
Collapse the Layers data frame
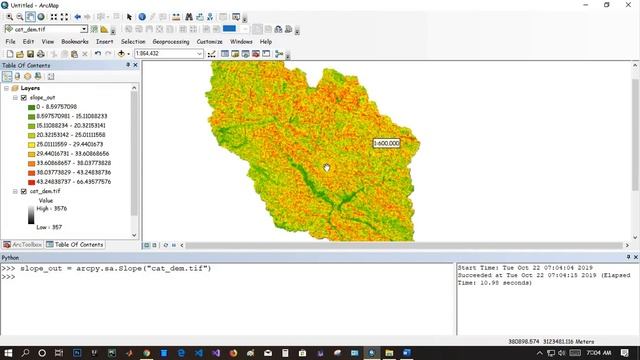pos(6,88)
